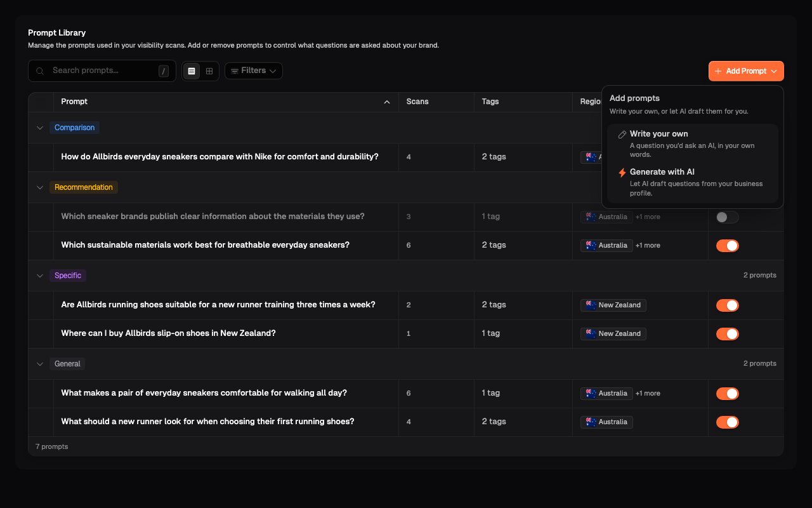Click the Recommendation category tag

84,187
